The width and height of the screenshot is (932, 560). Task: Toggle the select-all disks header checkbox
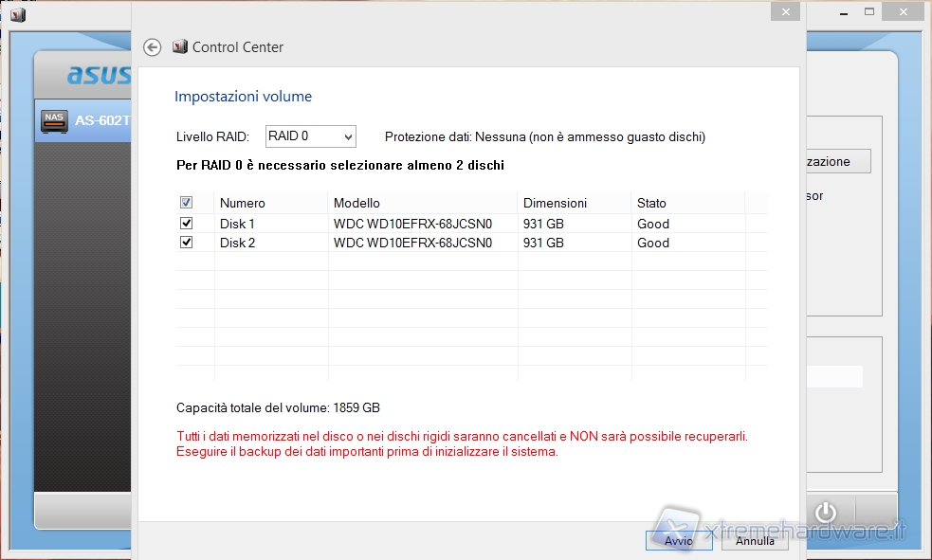pos(186,203)
